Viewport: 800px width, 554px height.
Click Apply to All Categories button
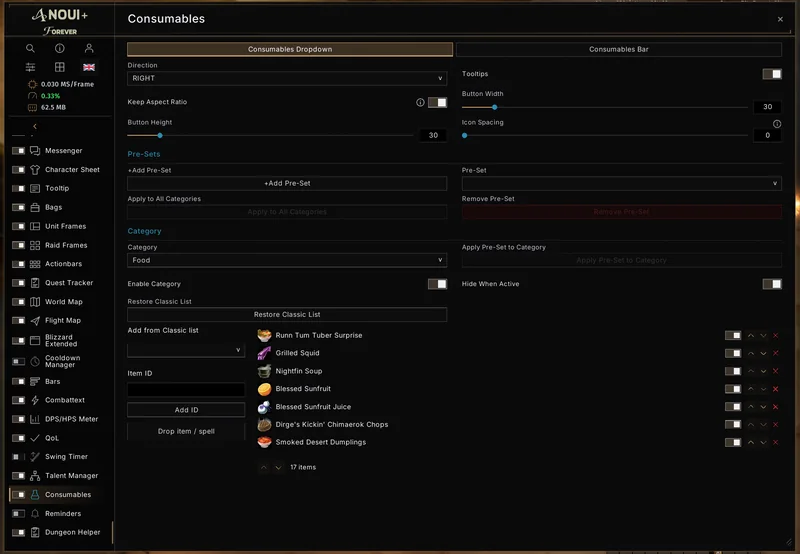click(x=287, y=212)
